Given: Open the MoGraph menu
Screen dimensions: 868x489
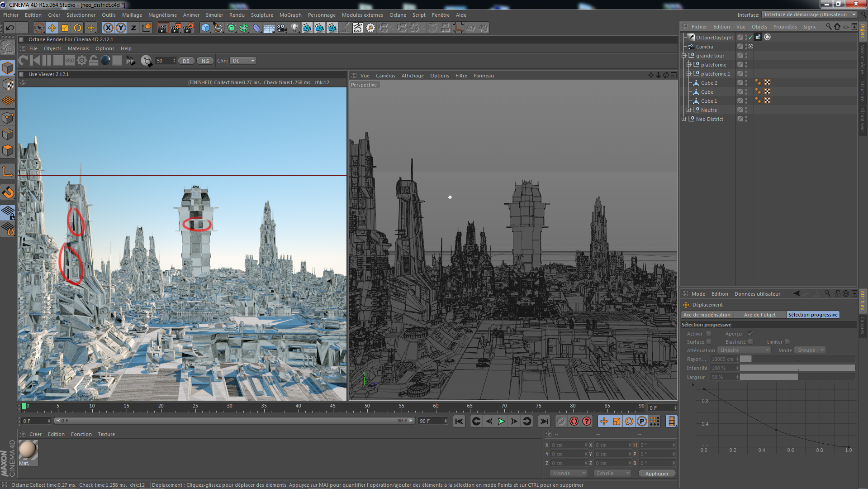Looking at the screenshot, I should 290,15.
